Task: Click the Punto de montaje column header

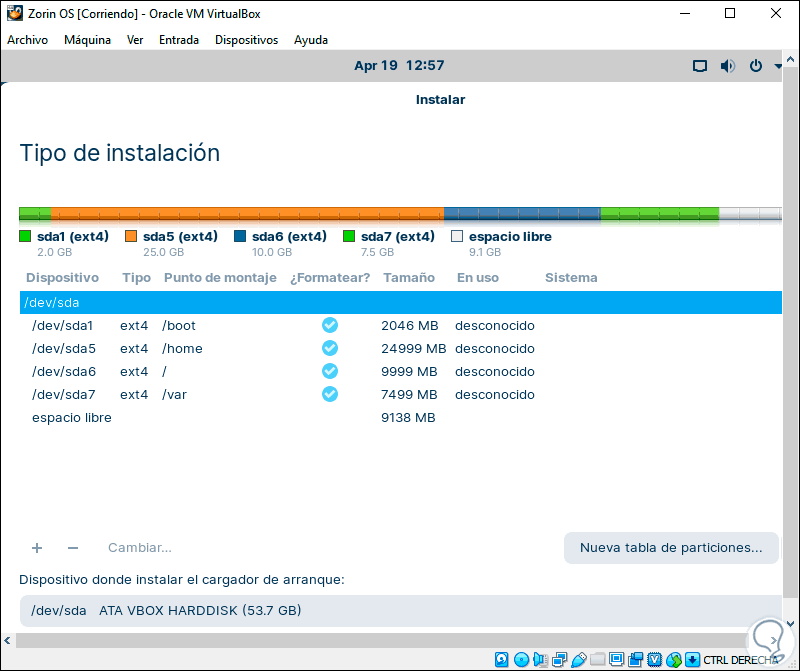Action: click(x=220, y=277)
